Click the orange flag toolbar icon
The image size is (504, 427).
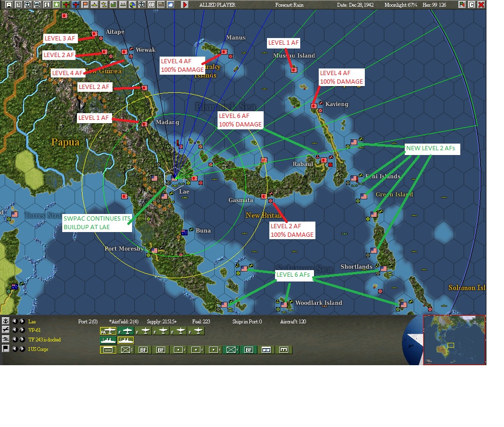click(85, 4)
